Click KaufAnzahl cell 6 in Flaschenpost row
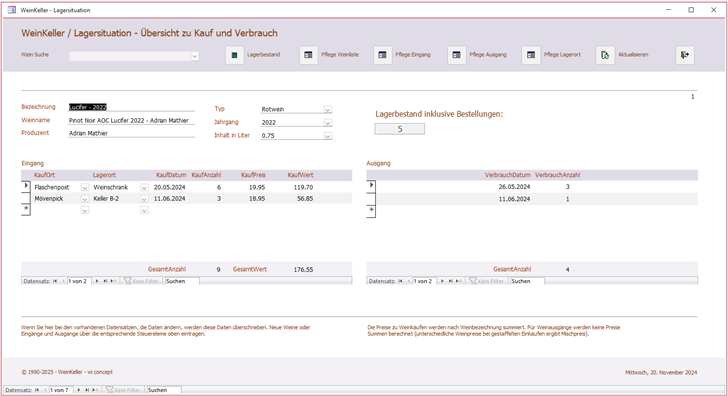The height and width of the screenshot is (396, 728). (219, 187)
